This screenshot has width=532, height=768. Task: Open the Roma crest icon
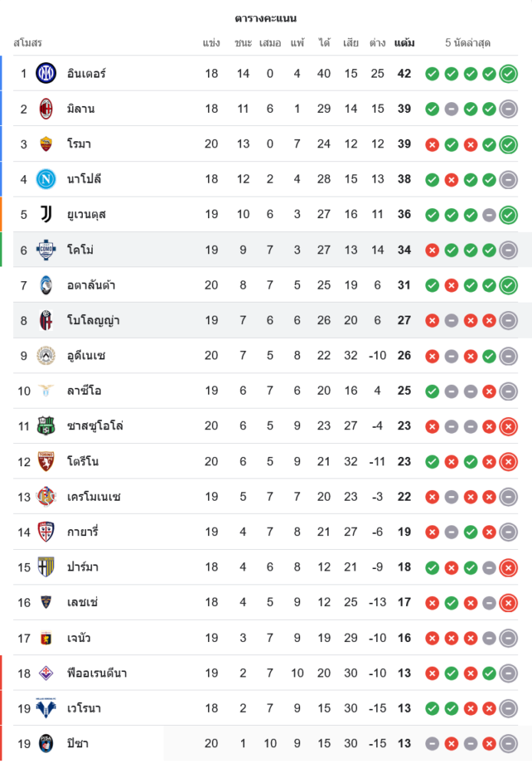pyautogui.click(x=46, y=144)
